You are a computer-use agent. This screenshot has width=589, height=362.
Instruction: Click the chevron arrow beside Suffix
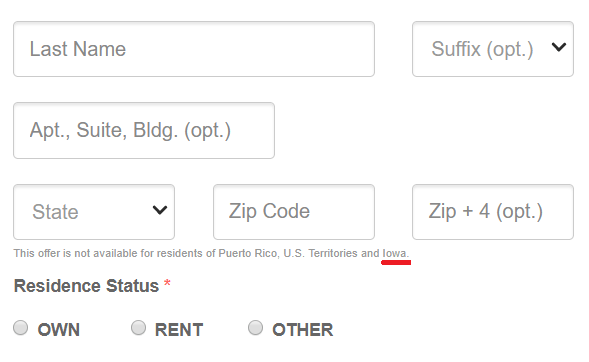[559, 47]
